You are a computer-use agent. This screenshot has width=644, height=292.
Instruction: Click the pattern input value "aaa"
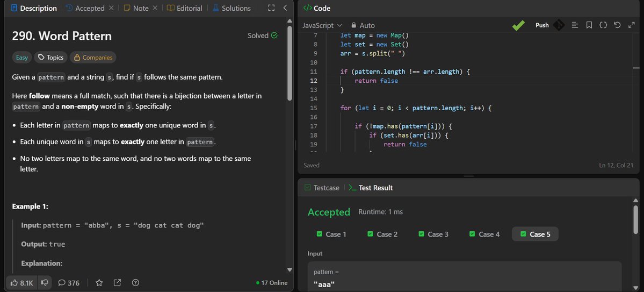pyautogui.click(x=324, y=284)
